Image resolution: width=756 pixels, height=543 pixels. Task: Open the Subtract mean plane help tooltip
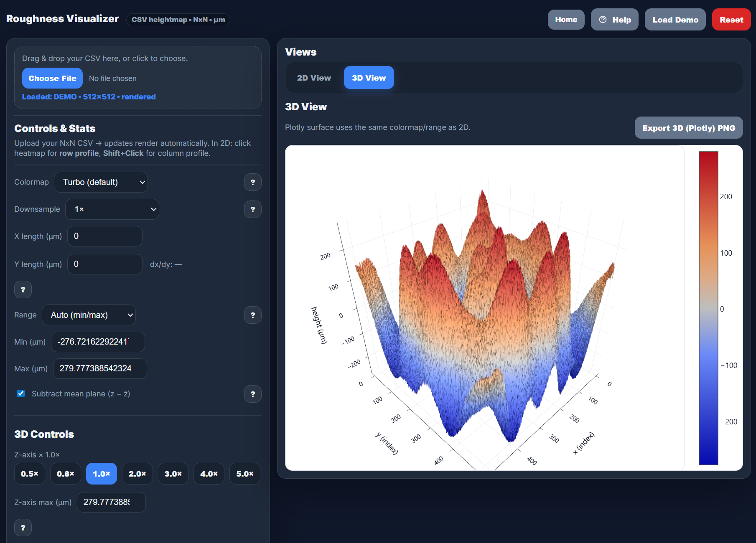(252, 394)
